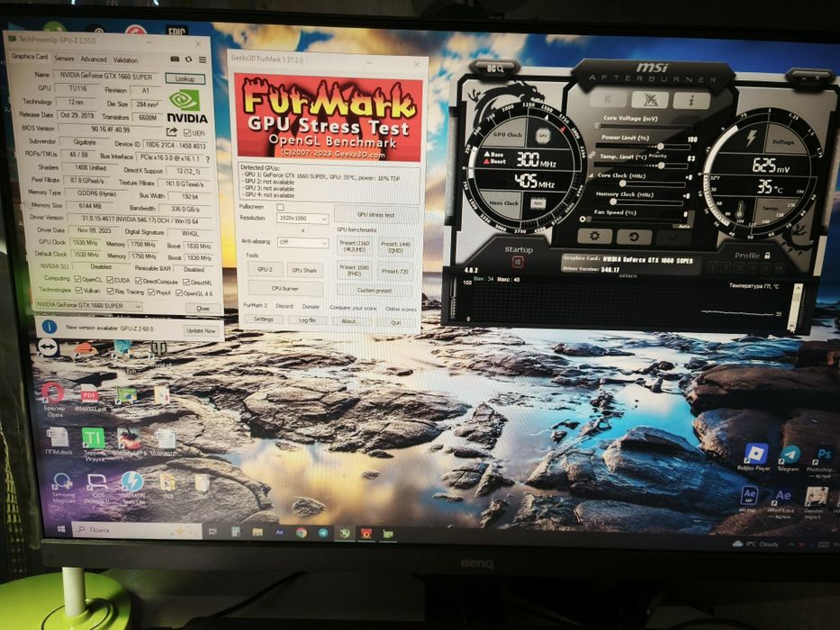Open the TeamViewer desktop shortcut

pyautogui.click(x=48, y=347)
